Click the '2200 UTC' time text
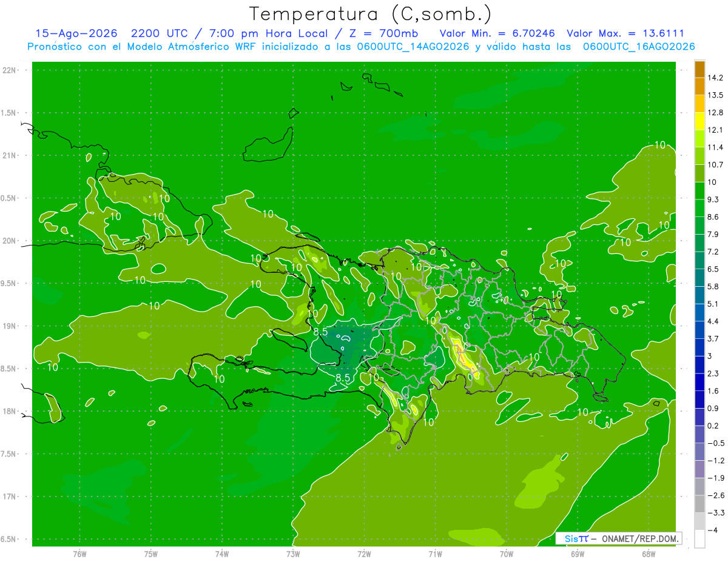 click(159, 33)
